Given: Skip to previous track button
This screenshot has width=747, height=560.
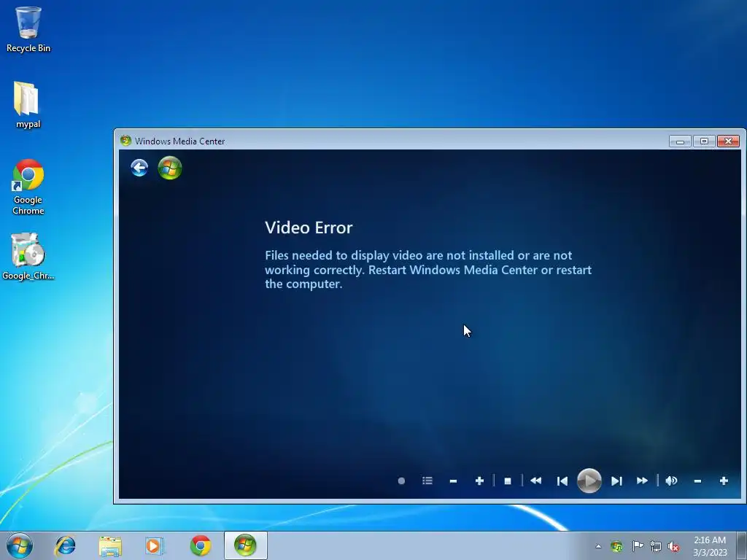Looking at the screenshot, I should click(562, 481).
